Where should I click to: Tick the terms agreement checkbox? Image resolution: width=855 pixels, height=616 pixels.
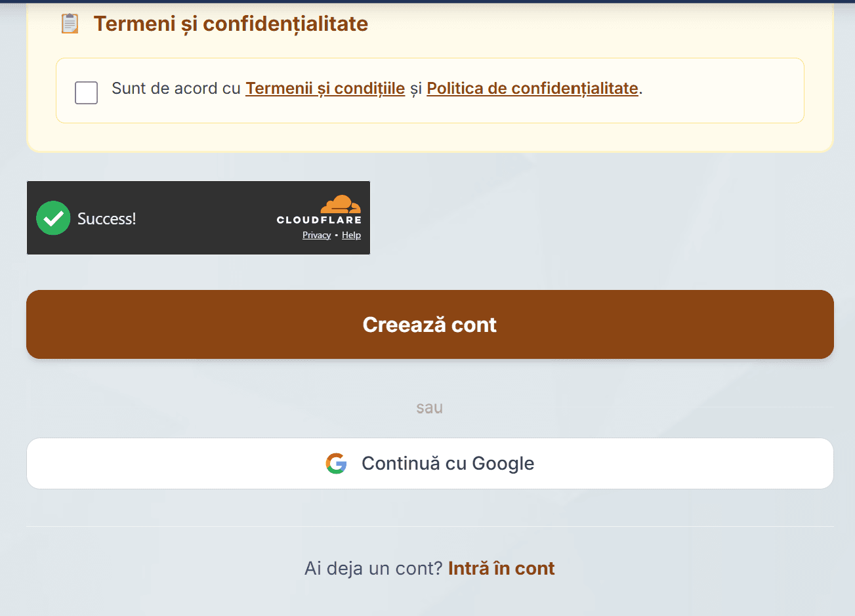[86, 92]
